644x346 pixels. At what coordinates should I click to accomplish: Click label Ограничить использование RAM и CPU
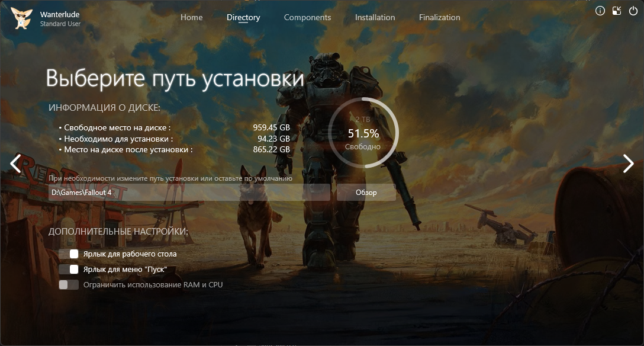(x=153, y=285)
